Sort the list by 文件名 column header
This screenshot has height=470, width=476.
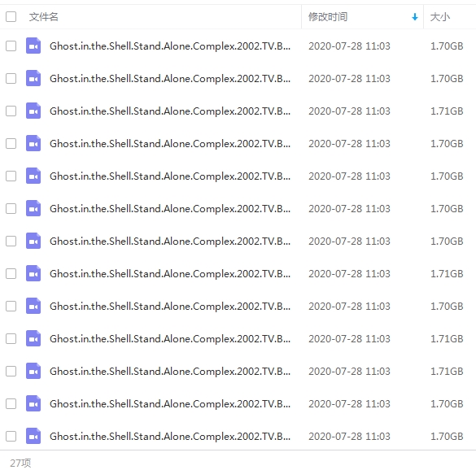click(x=43, y=17)
